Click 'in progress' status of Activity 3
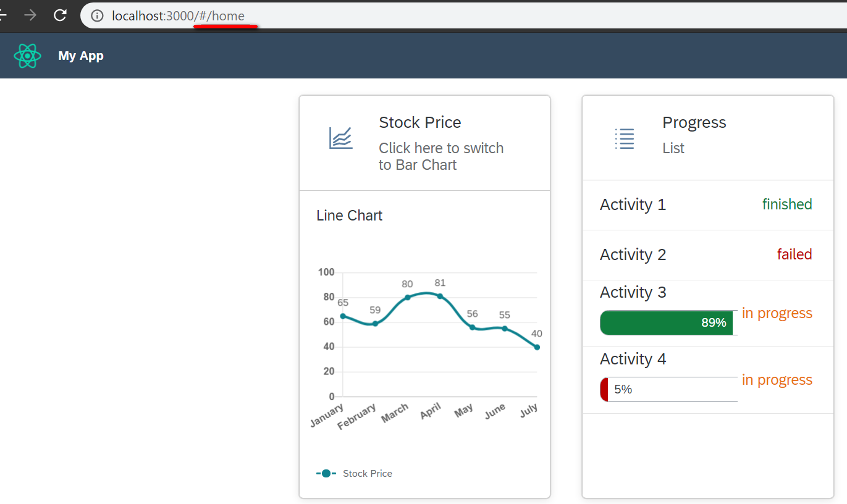Screen dimensions: 847x504 click(x=777, y=314)
